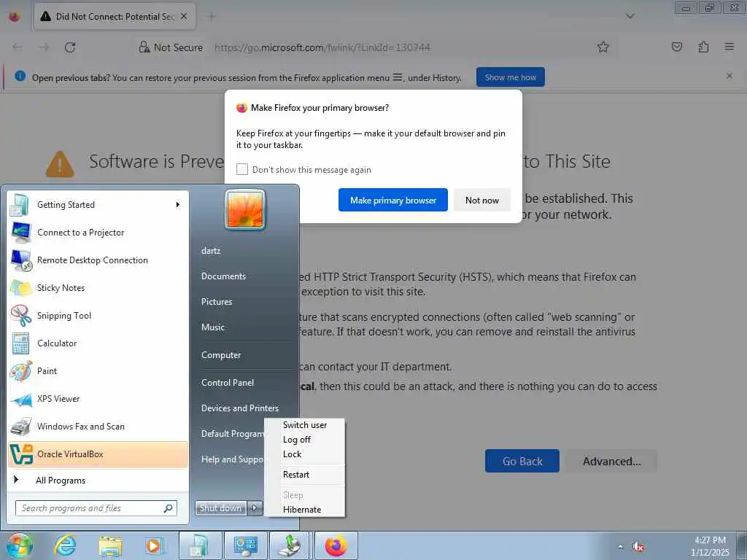Open Windows Explorer folder taskbar icon
Screen dimensions: 747x560
(110, 545)
